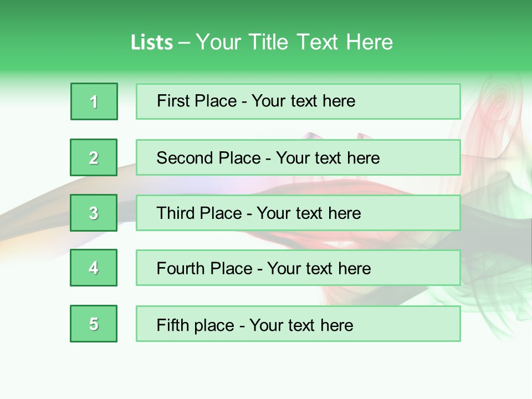532x399 pixels.
Task: Click the numbered box labeled 1
Action: click(x=94, y=101)
